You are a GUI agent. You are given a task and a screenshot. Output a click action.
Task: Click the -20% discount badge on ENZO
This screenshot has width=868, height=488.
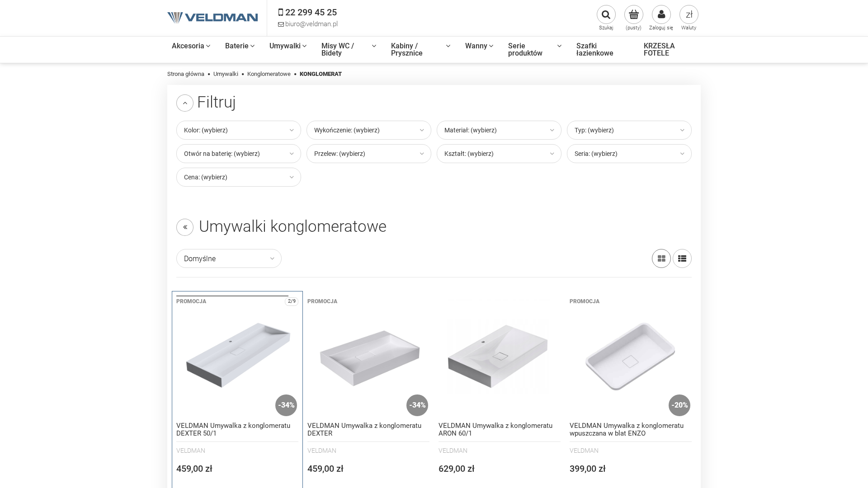pos(679,405)
